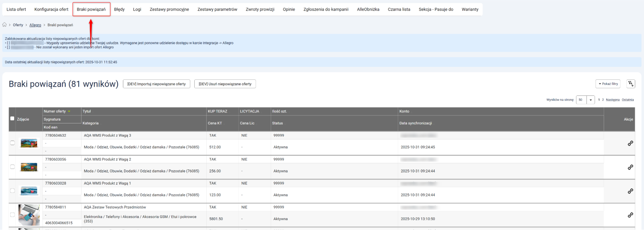Click the home icon in breadcrumb
644x230 pixels.
pos(5,25)
